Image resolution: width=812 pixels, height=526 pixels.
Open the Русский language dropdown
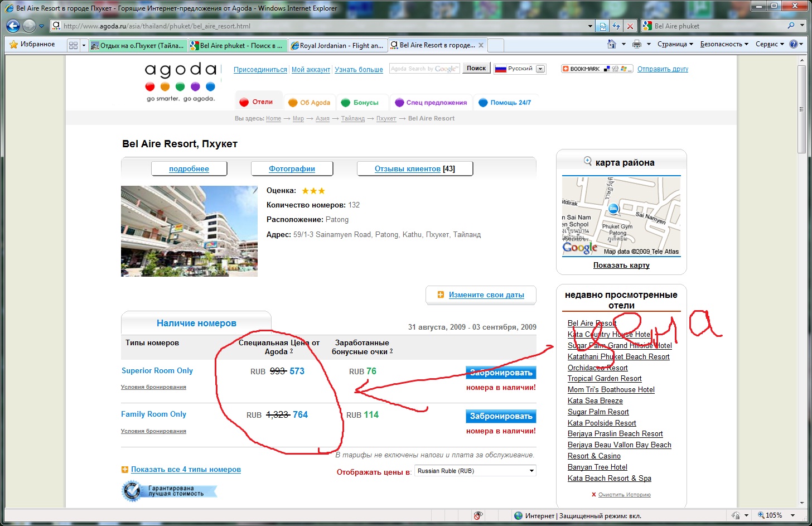coord(520,69)
